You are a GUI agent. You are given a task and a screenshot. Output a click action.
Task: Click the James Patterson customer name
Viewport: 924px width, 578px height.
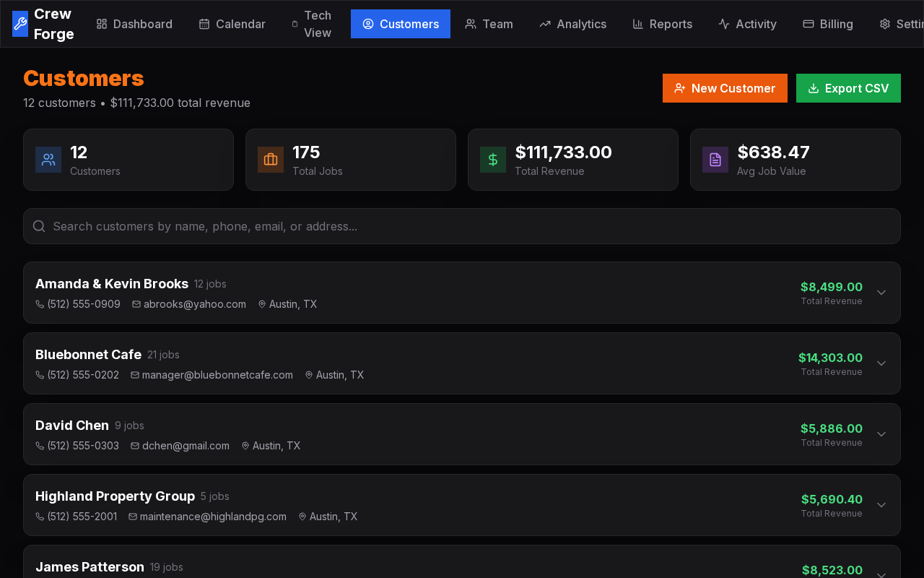point(90,567)
